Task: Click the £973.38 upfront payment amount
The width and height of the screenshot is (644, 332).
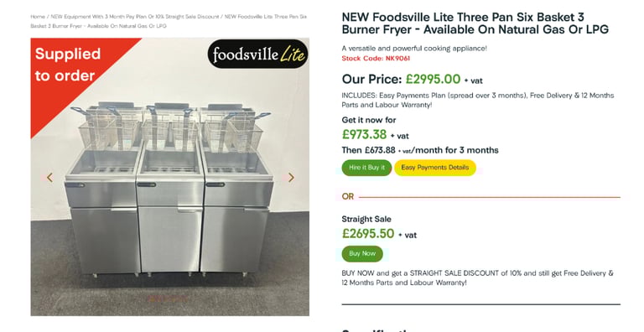Action: pyautogui.click(x=364, y=134)
